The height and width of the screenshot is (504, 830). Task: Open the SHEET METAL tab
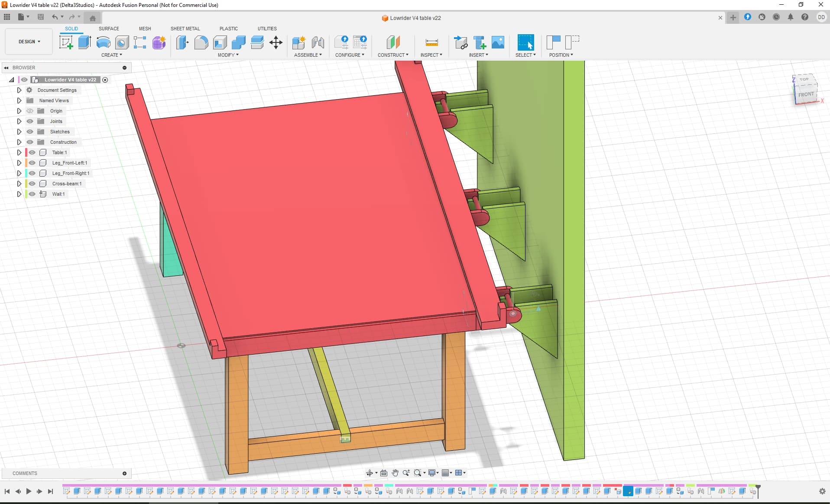tap(185, 29)
